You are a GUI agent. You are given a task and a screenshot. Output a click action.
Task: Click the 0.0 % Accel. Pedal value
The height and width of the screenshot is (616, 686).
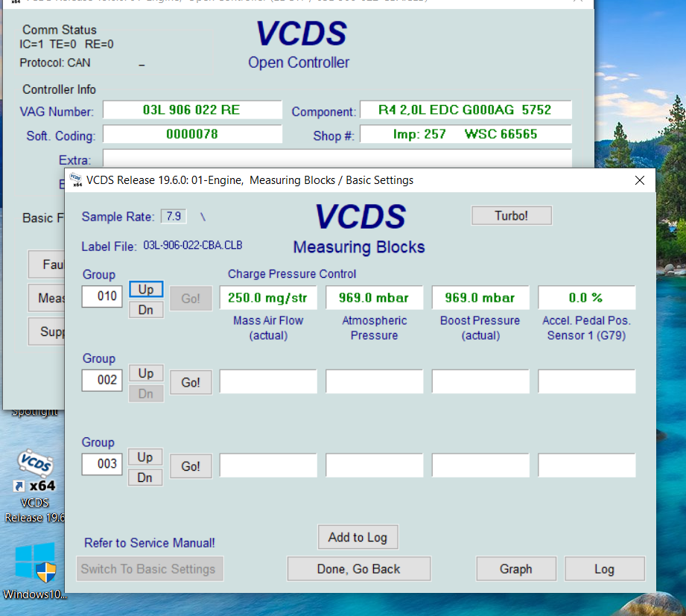[x=586, y=298]
